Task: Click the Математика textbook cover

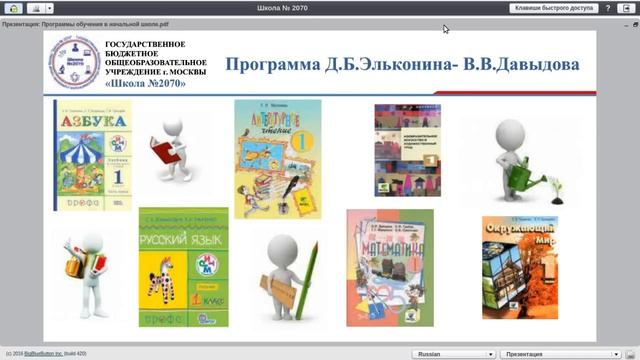Action: (x=390, y=268)
